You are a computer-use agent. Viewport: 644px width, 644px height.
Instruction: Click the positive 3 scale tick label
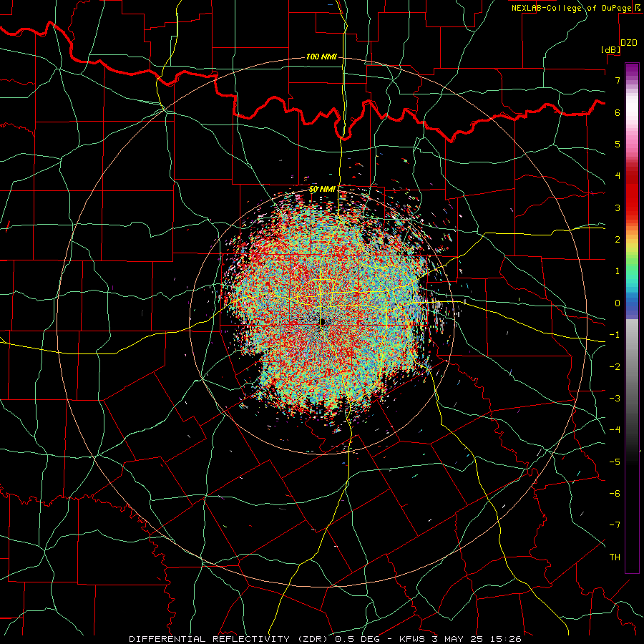tap(618, 208)
